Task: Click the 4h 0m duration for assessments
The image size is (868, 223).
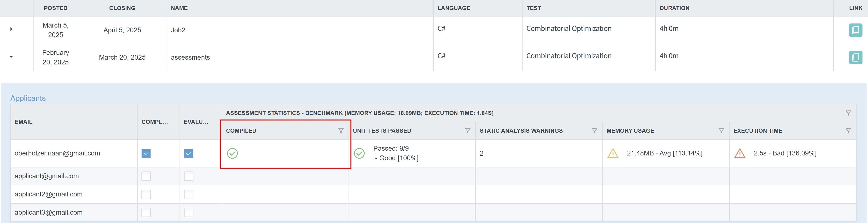Action: coord(669,56)
